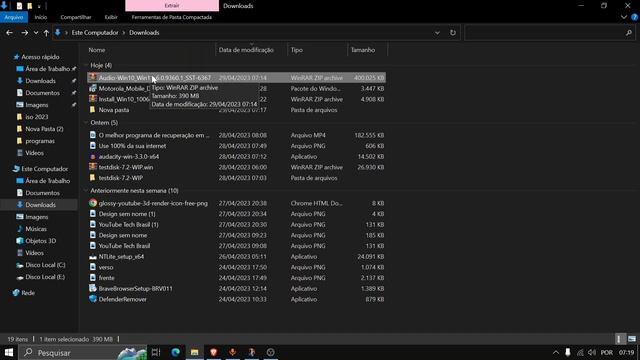Open volume control in system tray
This screenshot has height=360, width=640.
coord(592,352)
